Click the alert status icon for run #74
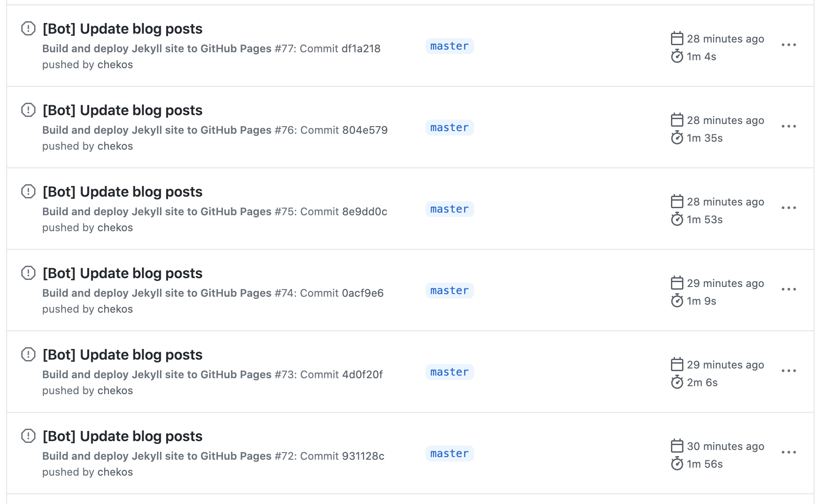Image resolution: width=819 pixels, height=504 pixels. (x=28, y=273)
